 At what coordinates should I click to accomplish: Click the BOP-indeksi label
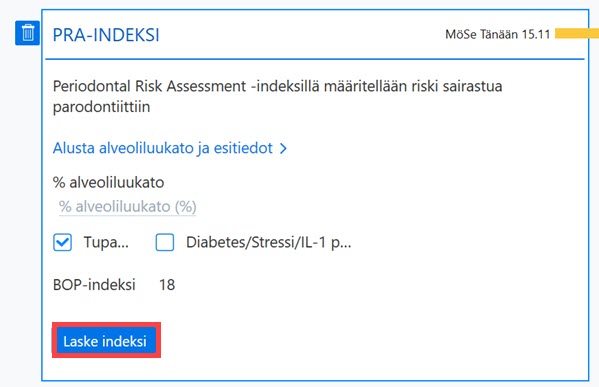(94, 285)
